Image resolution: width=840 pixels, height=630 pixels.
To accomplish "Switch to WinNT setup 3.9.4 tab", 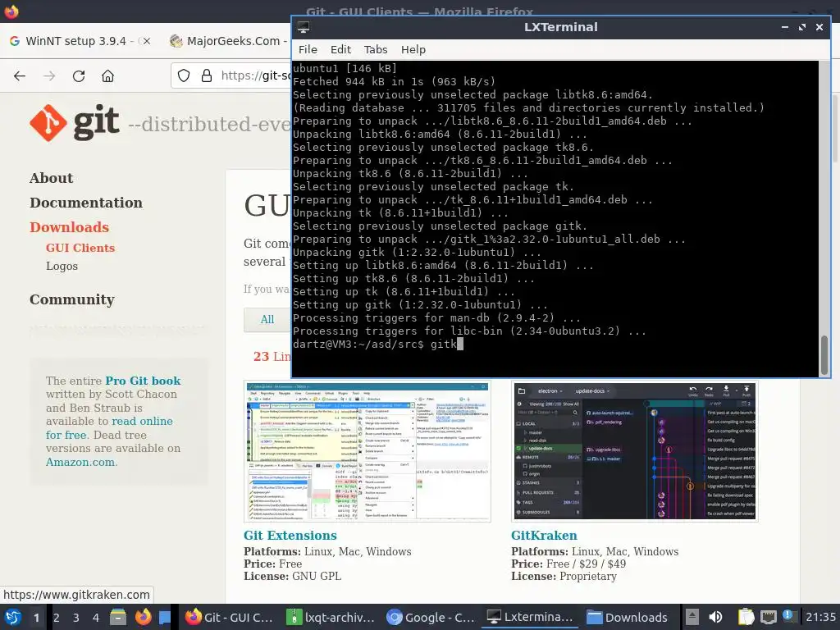I will click(x=75, y=41).
